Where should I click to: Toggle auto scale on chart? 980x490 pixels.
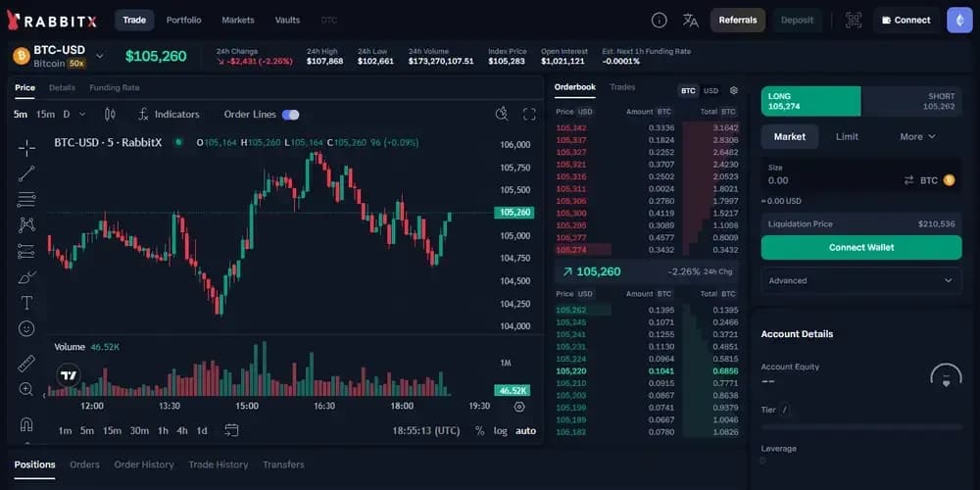[525, 430]
